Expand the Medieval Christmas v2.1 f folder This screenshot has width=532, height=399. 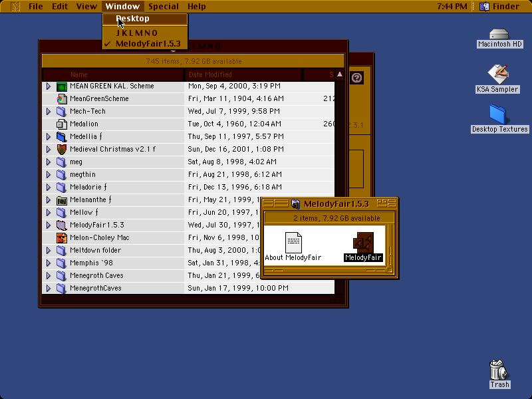point(49,149)
